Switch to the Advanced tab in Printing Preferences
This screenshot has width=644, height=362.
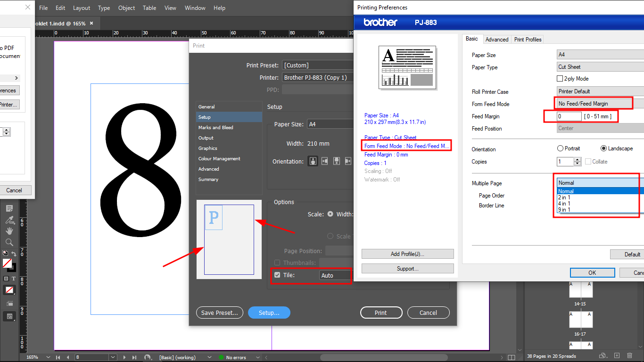coord(497,39)
